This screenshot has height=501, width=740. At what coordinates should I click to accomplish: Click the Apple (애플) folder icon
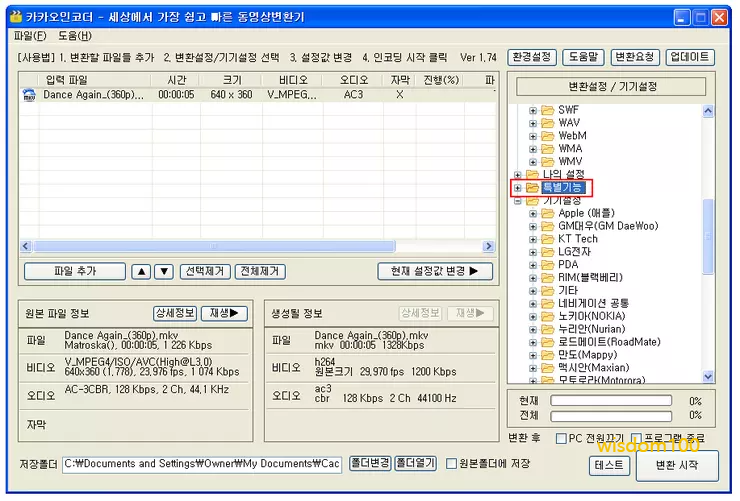coord(547,214)
